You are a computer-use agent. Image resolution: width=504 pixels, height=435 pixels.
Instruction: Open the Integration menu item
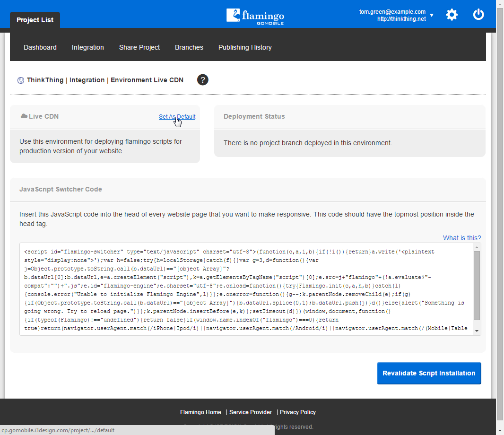tap(88, 47)
